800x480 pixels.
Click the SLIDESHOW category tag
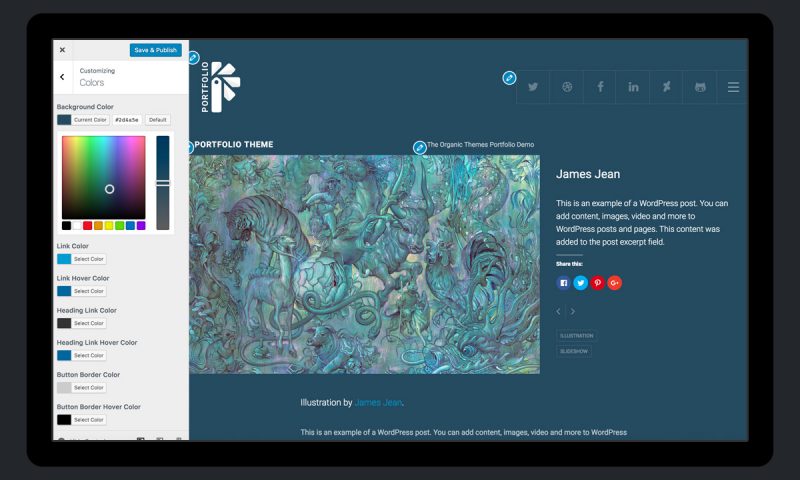(x=574, y=351)
